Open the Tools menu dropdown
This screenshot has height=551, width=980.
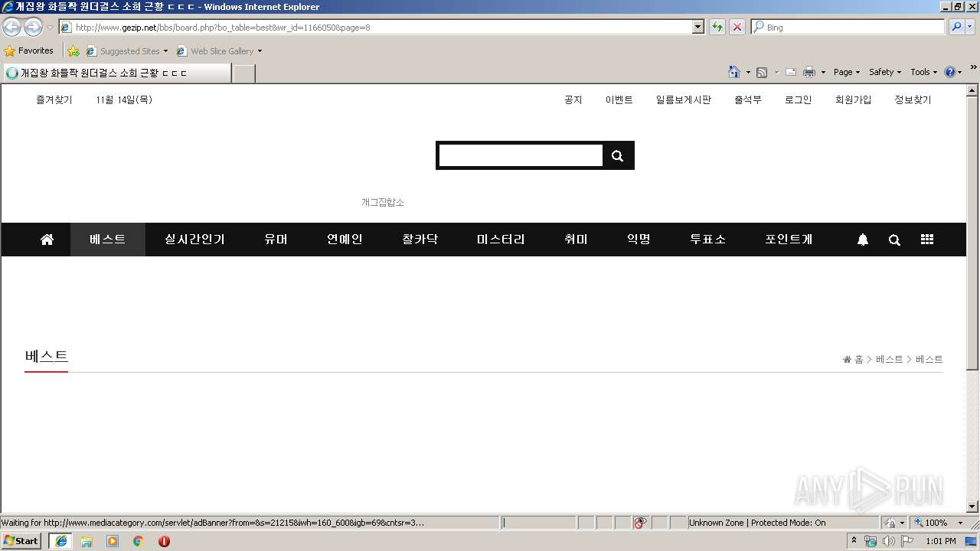coord(924,72)
